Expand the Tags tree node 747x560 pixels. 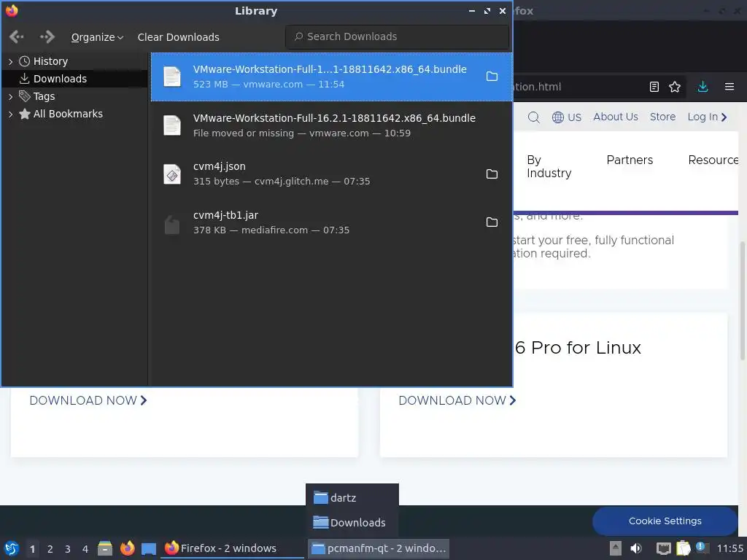tap(10, 97)
